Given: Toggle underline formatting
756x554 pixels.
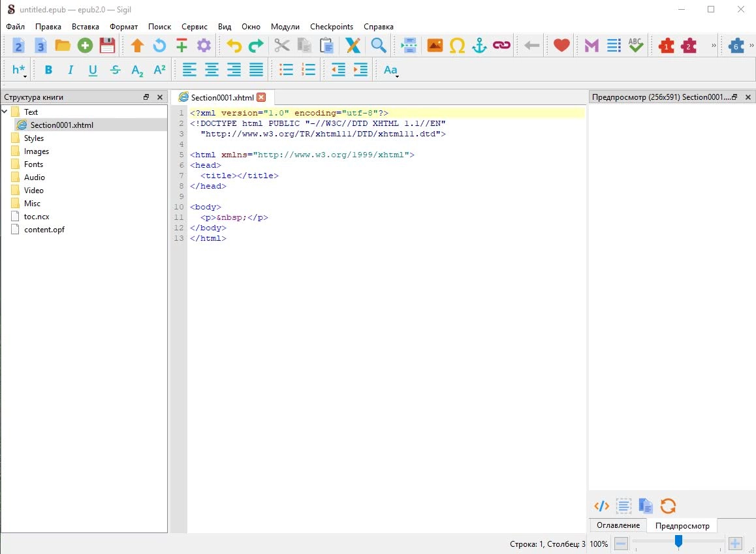Looking at the screenshot, I should [93, 70].
